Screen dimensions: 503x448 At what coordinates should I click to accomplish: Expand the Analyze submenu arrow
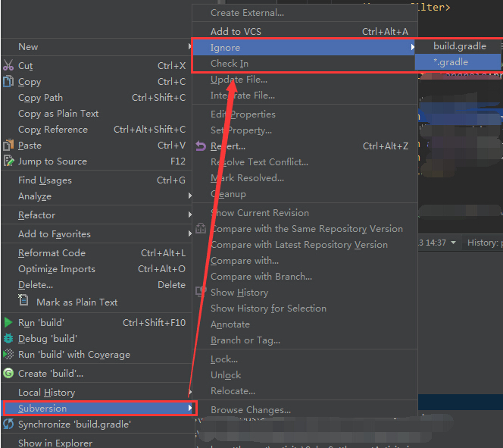[190, 196]
